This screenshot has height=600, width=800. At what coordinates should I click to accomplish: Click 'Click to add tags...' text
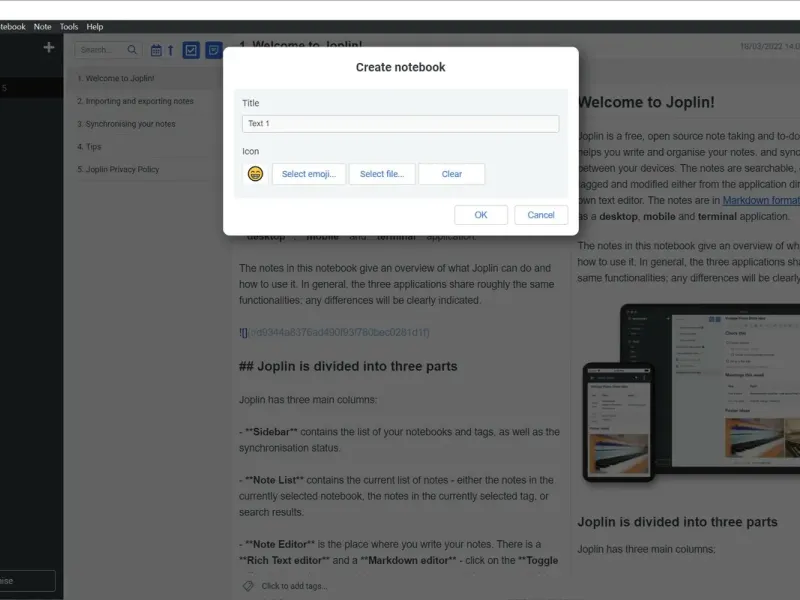pyautogui.click(x=294, y=586)
